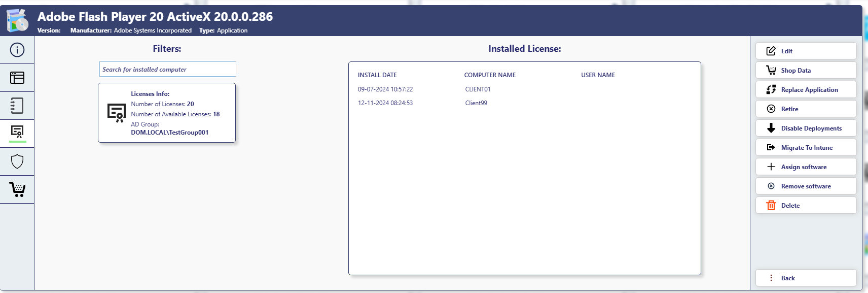The height and width of the screenshot is (293, 868).
Task: Select the license certificate sidebar tab
Action: click(17, 133)
